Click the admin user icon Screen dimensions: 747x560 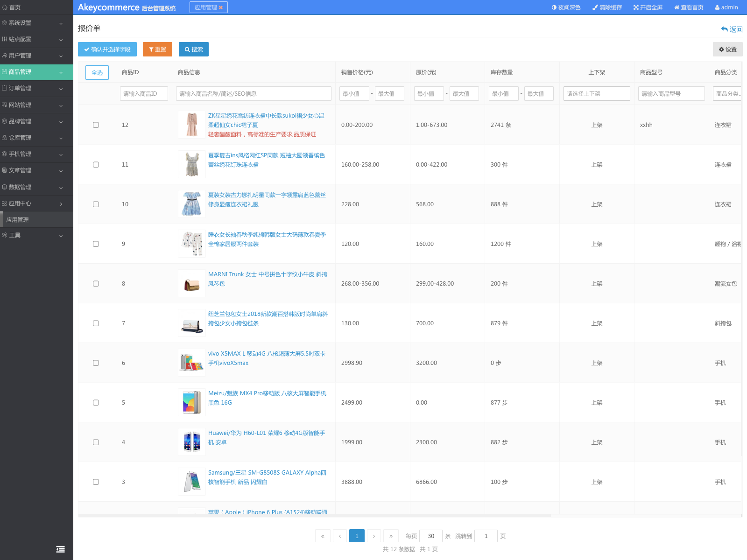tap(717, 7)
